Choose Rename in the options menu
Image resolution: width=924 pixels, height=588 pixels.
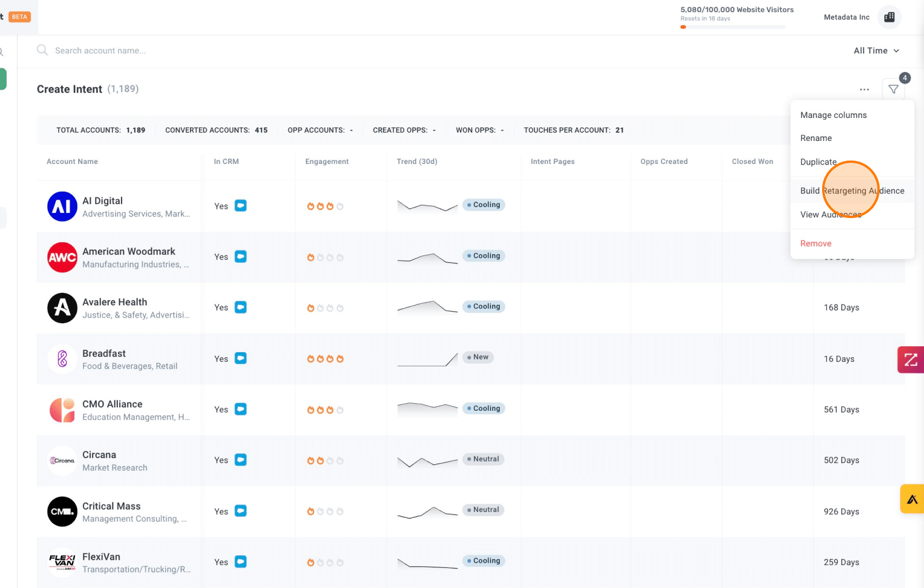[x=852, y=138]
